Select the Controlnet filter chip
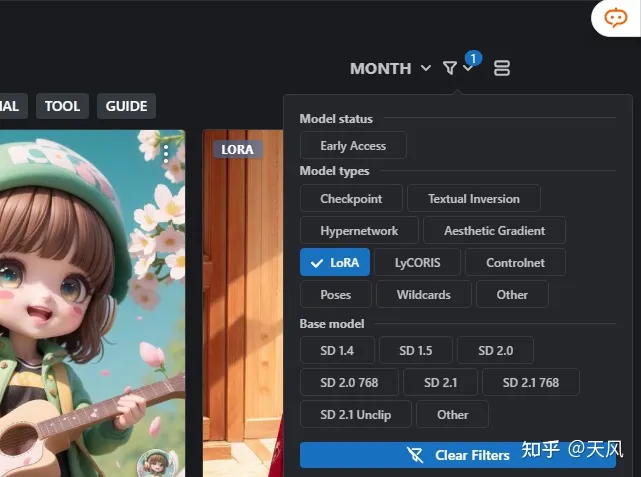 (x=515, y=263)
